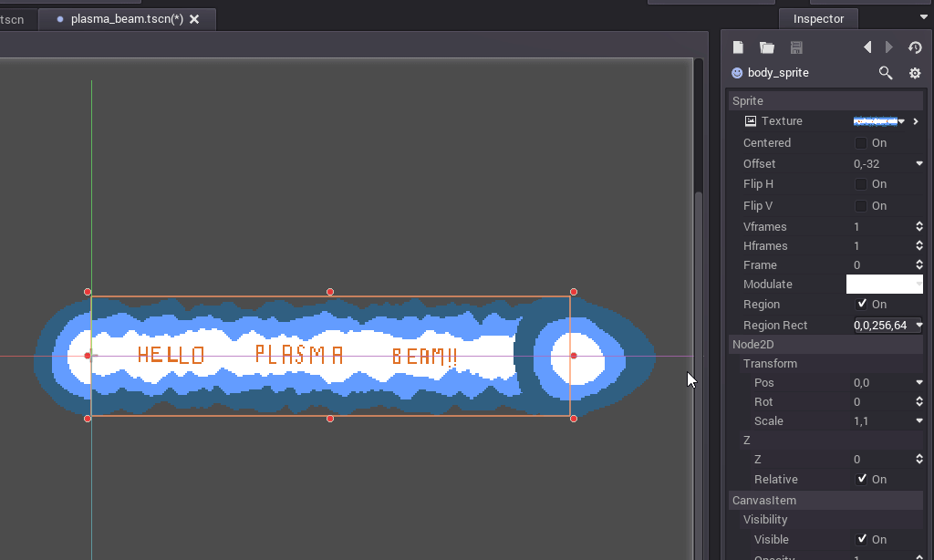Switch to the plasma_beam.tscn tab
Viewport: 934px width, 560px height.
click(127, 19)
